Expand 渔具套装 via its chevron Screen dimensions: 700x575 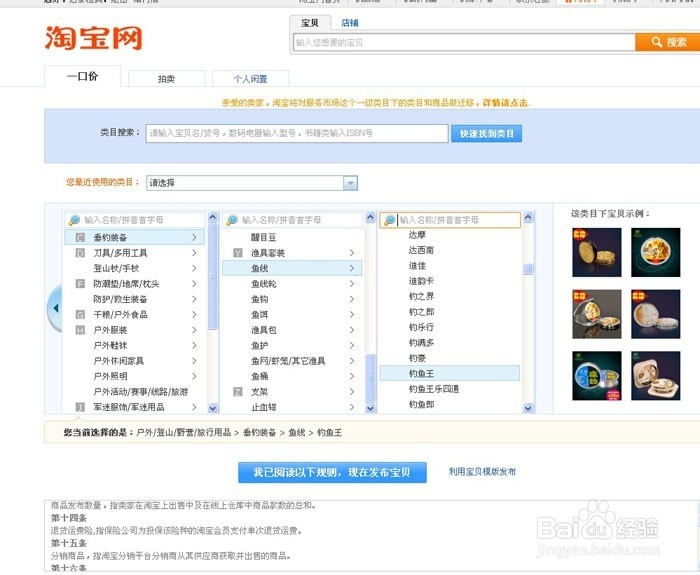coord(352,253)
